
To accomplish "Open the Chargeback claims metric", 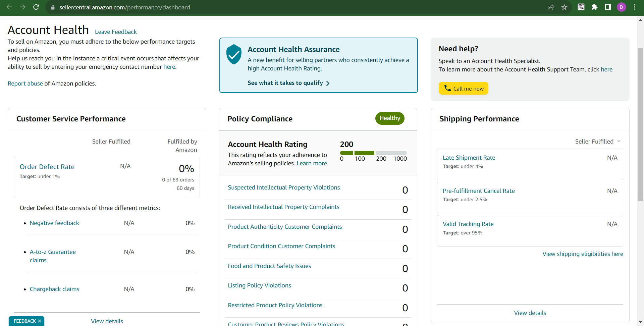I will [54, 289].
